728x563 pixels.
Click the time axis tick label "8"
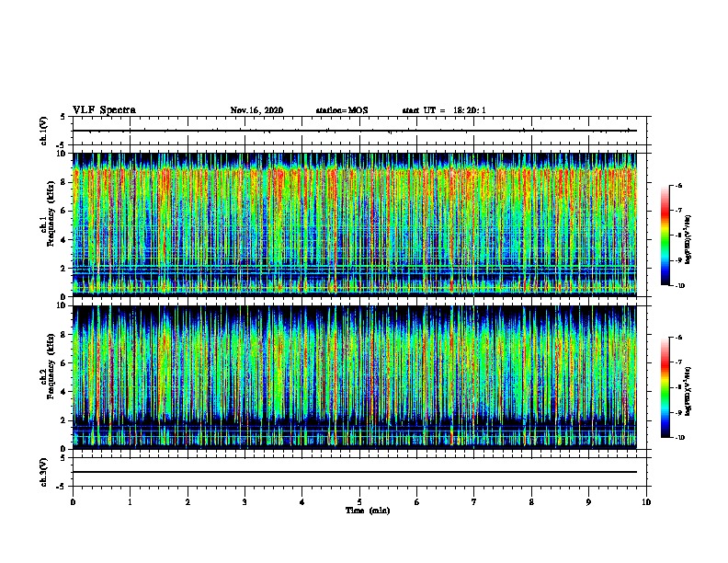(x=531, y=502)
